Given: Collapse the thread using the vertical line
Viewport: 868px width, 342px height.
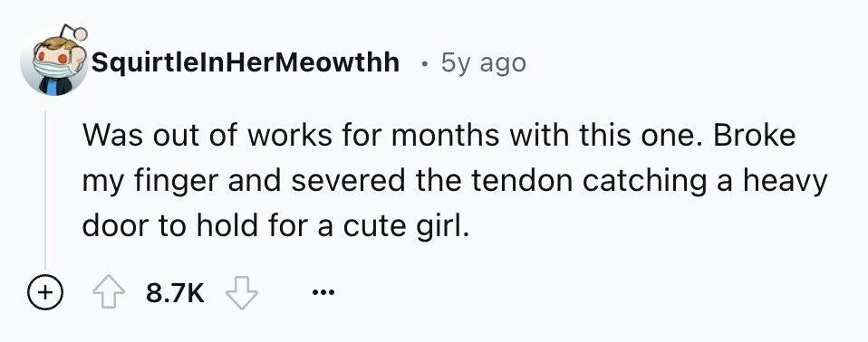Looking at the screenshot, I should pos(45,189).
